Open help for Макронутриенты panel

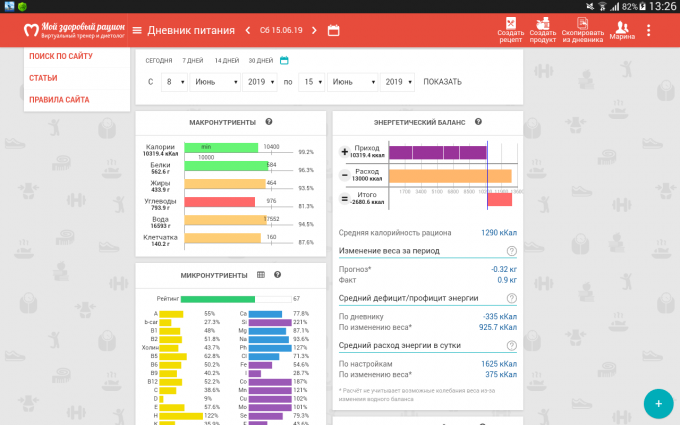pyautogui.click(x=269, y=122)
